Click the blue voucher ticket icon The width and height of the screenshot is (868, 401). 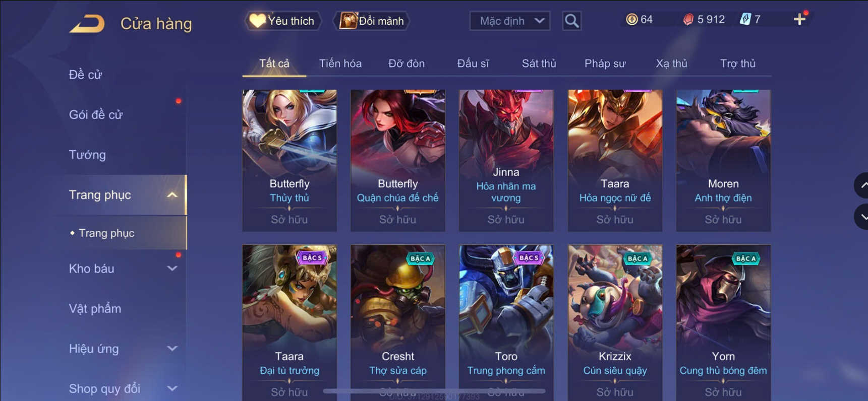[x=745, y=20]
